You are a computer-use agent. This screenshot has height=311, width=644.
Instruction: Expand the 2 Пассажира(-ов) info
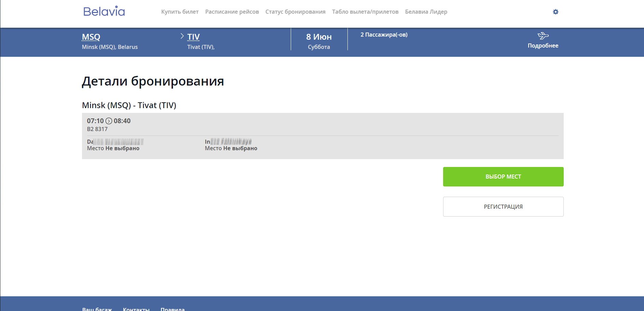click(x=384, y=35)
